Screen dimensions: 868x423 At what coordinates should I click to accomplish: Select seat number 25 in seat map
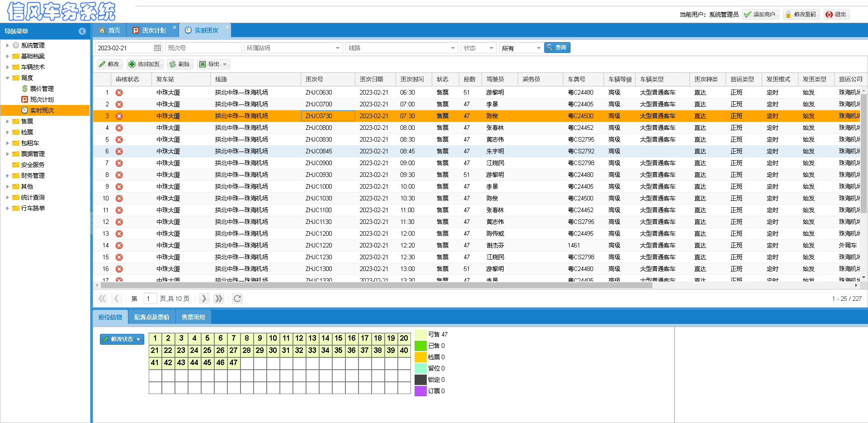(x=207, y=350)
